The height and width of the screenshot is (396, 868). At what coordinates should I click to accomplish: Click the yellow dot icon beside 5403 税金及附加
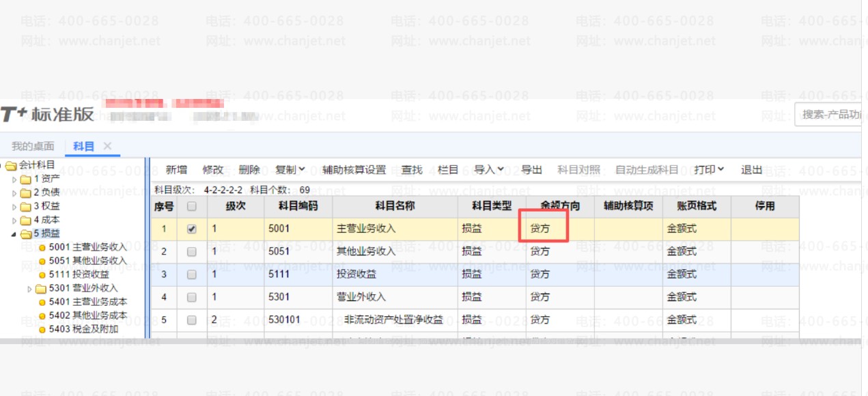pos(42,329)
